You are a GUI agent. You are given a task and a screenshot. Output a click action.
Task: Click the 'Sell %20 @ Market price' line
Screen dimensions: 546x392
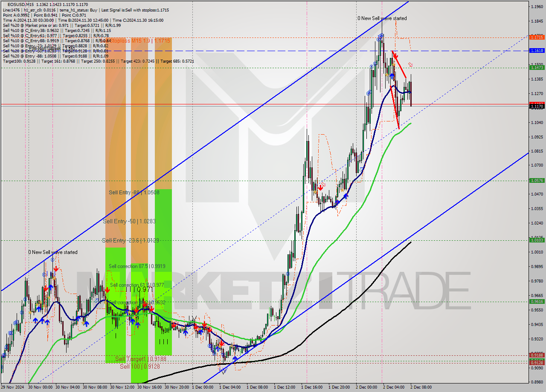pyautogui.click(x=62, y=25)
